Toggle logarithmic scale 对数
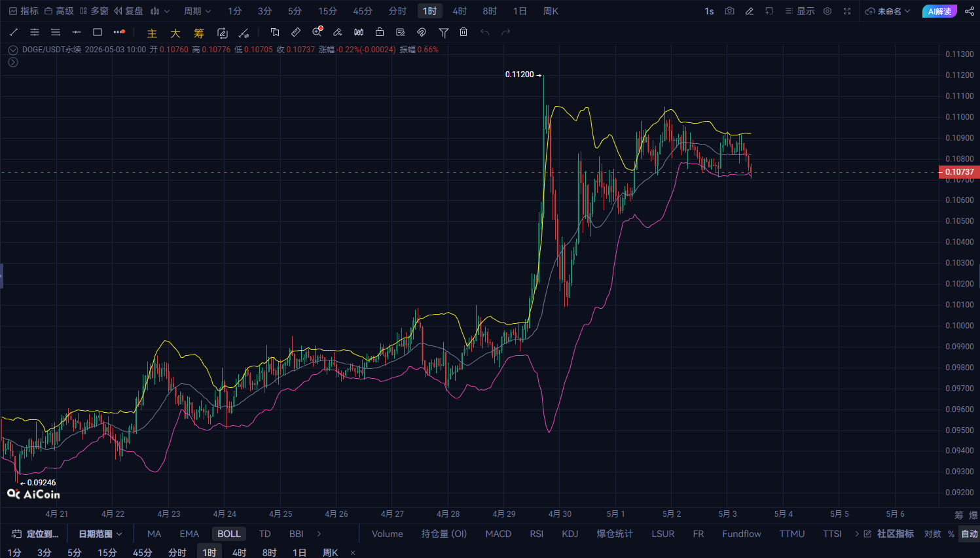The height and width of the screenshot is (558, 980). 933,534
